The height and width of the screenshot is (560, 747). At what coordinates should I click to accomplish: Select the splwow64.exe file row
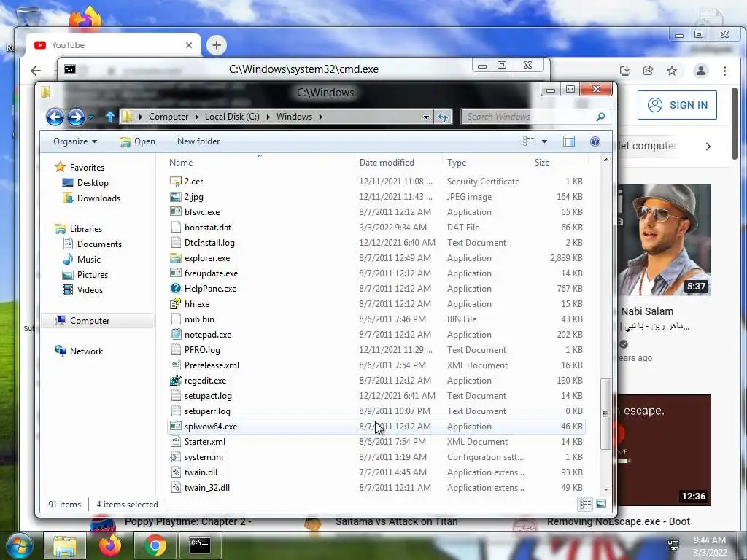(x=376, y=426)
